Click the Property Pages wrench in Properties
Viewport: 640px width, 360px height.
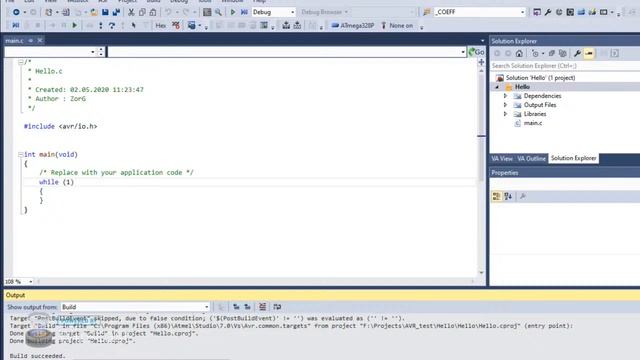522,196
